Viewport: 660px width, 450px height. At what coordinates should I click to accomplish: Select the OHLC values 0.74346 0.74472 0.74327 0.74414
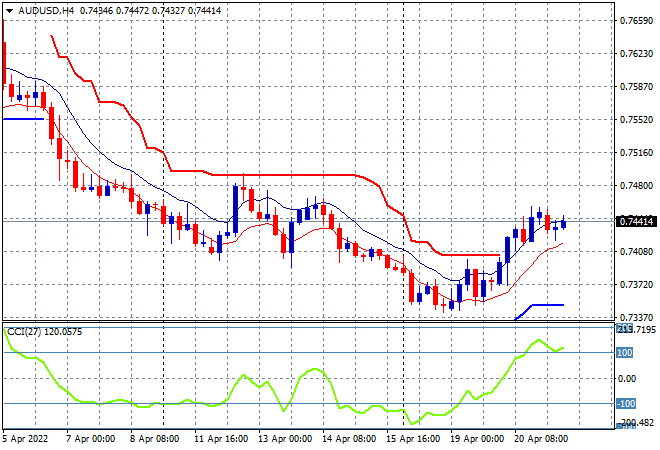150,11
